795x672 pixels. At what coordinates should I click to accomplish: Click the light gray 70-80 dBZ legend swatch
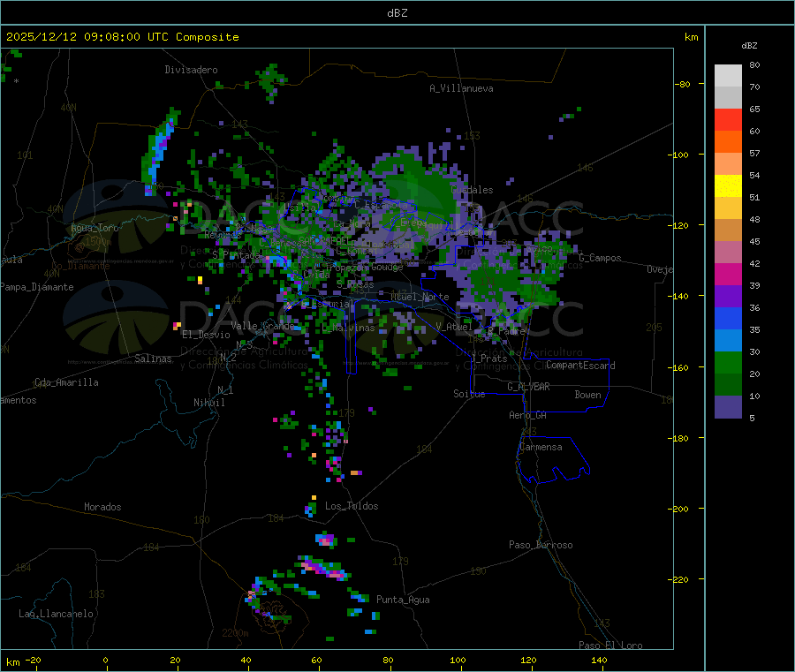coord(728,76)
